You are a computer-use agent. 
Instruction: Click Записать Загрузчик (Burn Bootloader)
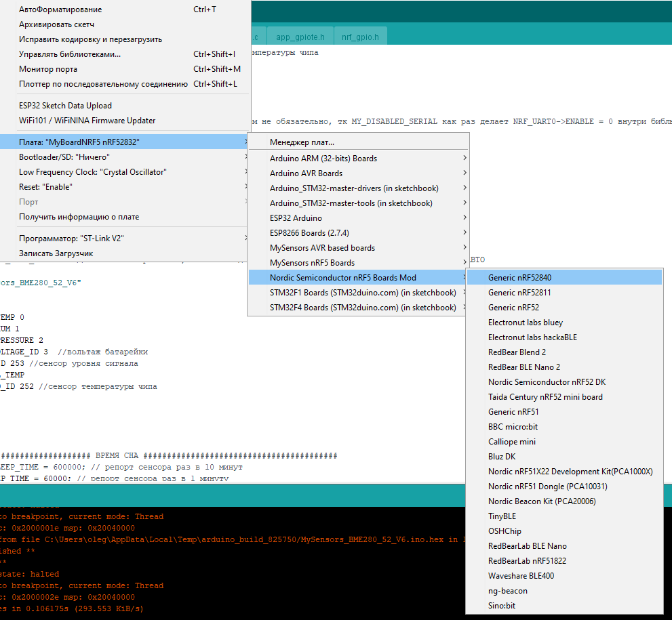pyautogui.click(x=56, y=253)
